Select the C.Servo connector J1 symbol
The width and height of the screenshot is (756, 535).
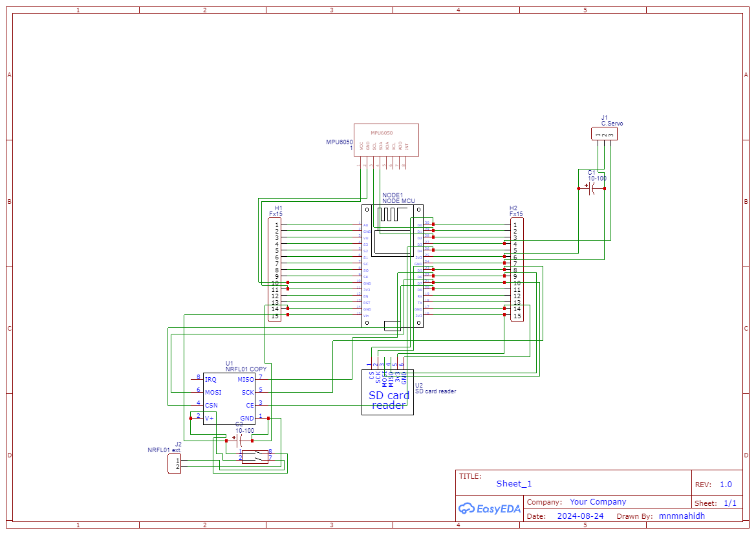[x=604, y=133]
